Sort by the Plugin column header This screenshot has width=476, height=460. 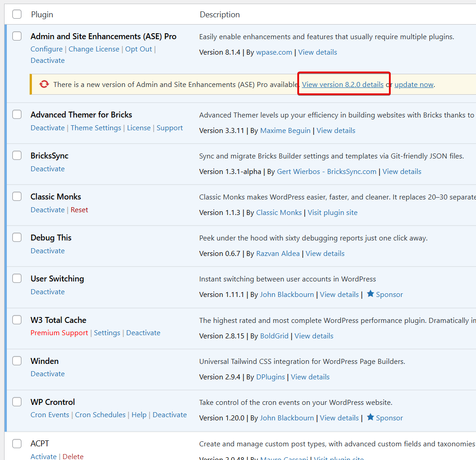coord(42,15)
